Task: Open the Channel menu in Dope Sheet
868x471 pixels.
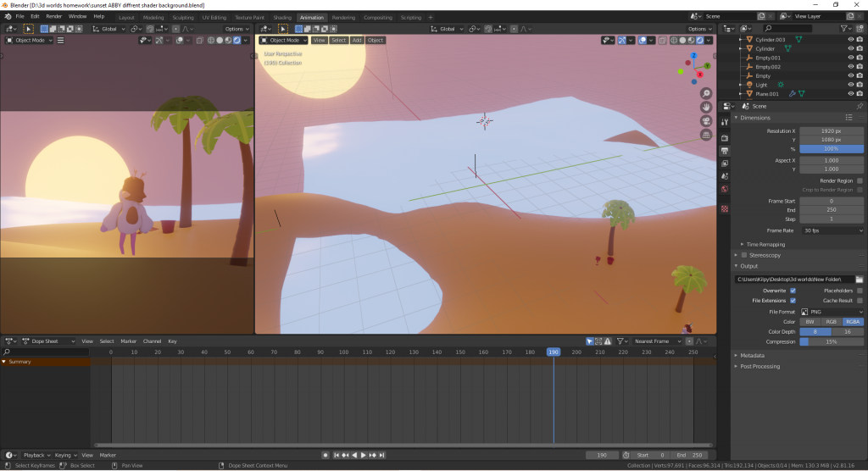Action: [152, 341]
